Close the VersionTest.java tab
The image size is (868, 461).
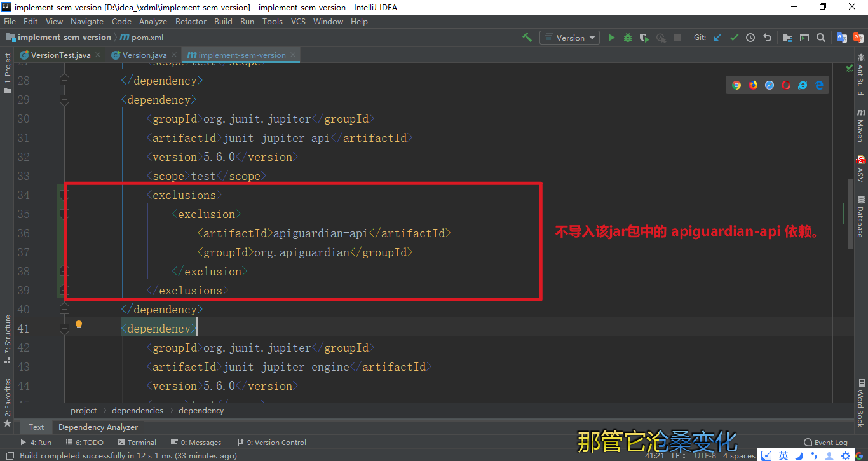pyautogui.click(x=97, y=55)
